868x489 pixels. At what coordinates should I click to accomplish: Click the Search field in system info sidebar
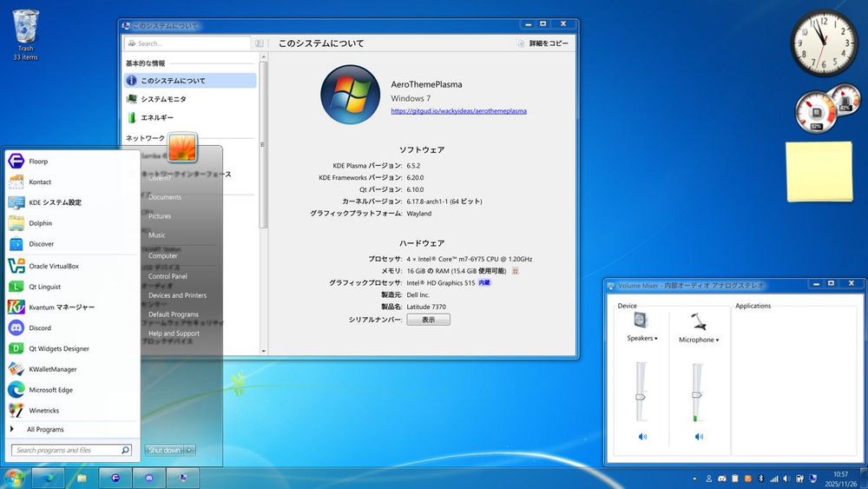187,43
